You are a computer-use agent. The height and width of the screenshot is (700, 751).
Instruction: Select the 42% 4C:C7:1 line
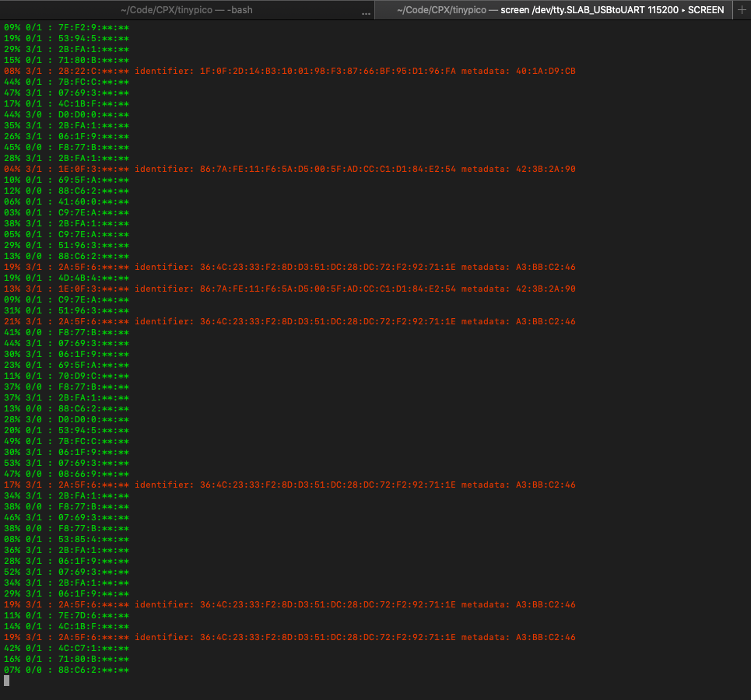pyautogui.click(x=67, y=648)
